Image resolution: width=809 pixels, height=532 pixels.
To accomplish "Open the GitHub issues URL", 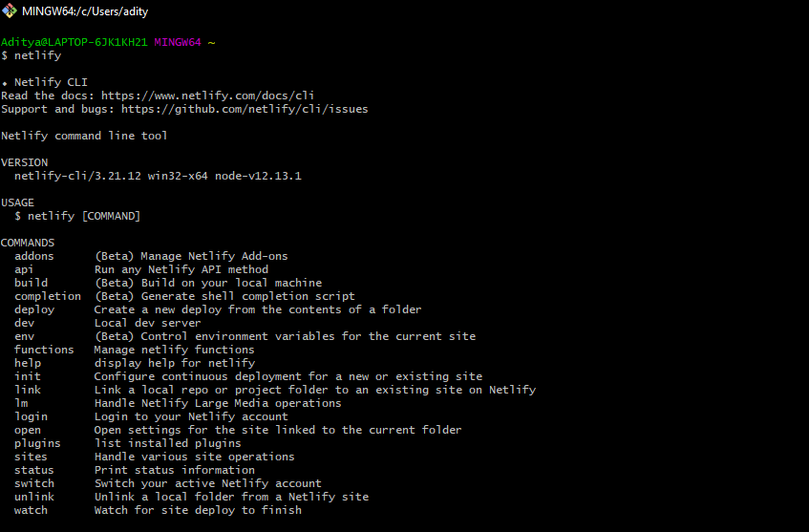I will click(245, 109).
